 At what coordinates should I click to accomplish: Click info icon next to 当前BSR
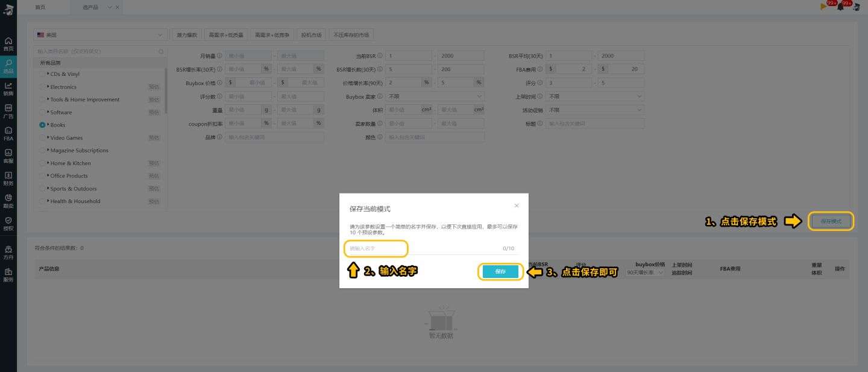(x=380, y=55)
